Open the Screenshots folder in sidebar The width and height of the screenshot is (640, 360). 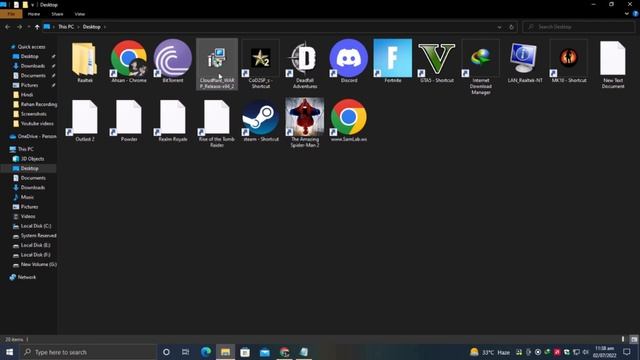click(x=33, y=114)
